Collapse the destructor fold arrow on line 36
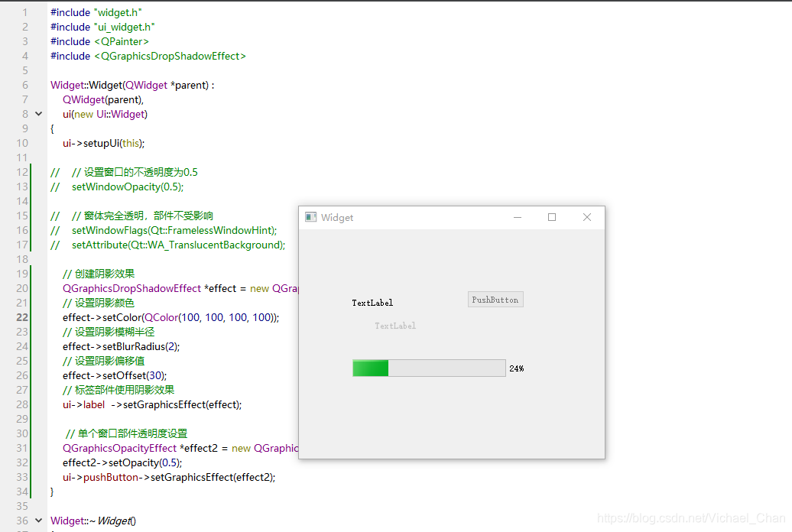 pyautogui.click(x=38, y=521)
